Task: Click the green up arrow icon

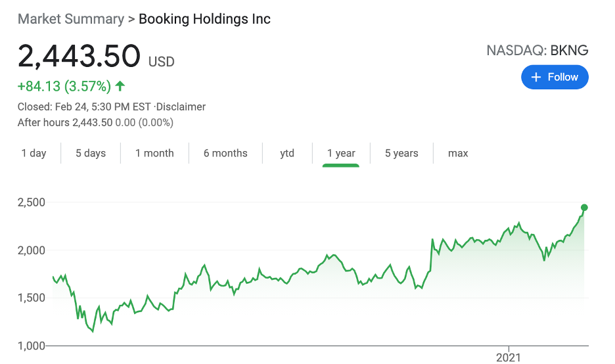Action: [x=120, y=86]
